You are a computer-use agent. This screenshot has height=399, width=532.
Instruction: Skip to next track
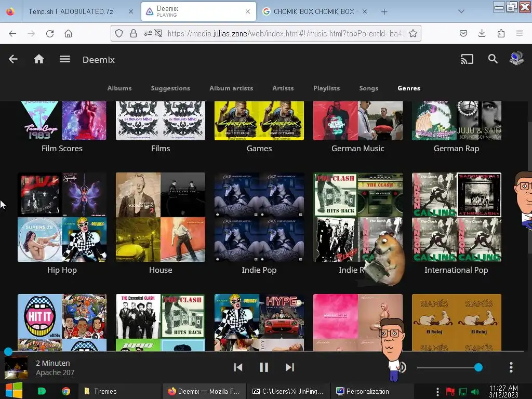289,367
